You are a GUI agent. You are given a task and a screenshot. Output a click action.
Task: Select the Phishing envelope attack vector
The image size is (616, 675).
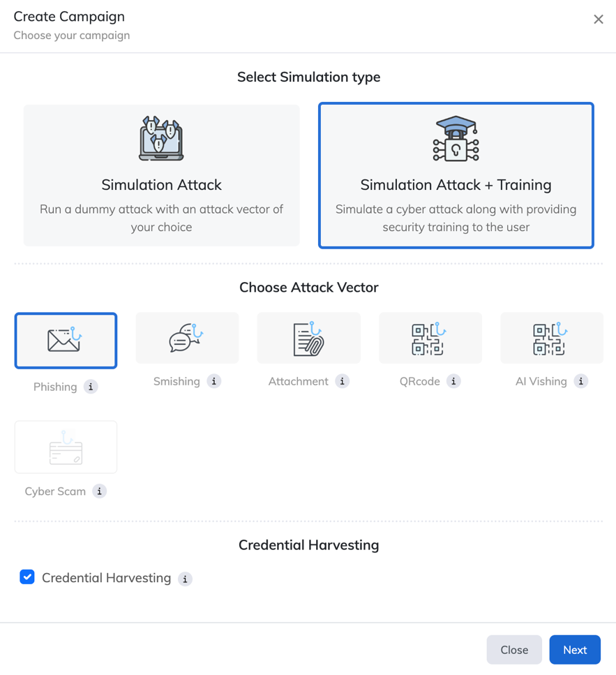click(66, 341)
